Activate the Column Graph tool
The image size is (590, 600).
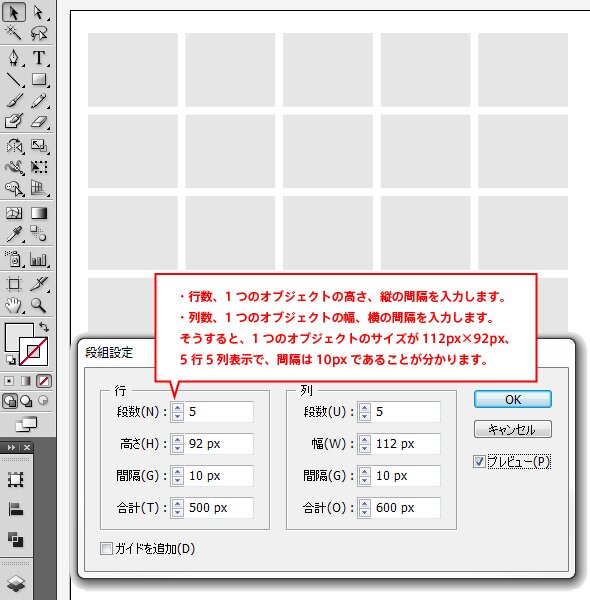point(38,259)
